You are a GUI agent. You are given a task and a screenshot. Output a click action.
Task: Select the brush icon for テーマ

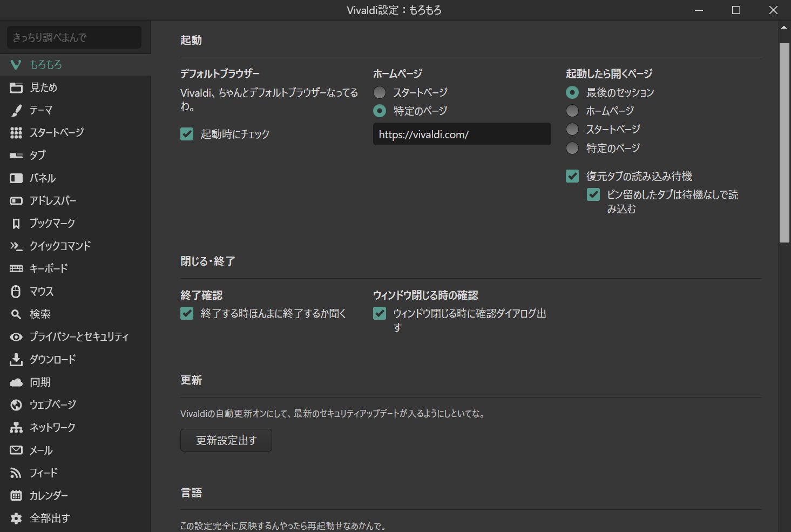[16, 110]
